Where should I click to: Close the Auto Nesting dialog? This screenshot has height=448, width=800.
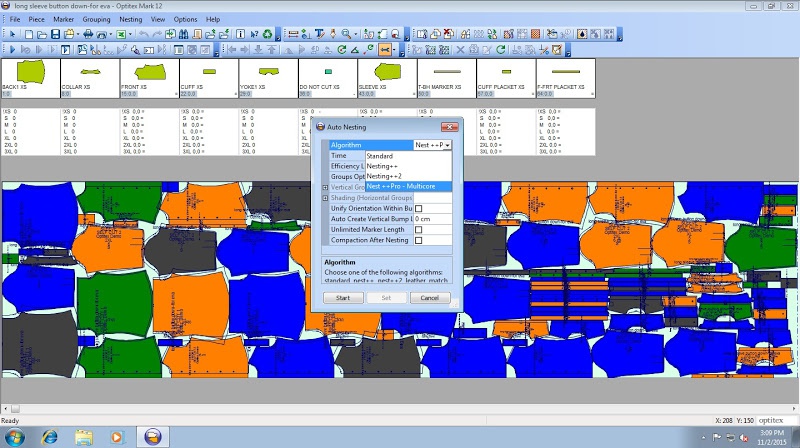[x=449, y=127]
